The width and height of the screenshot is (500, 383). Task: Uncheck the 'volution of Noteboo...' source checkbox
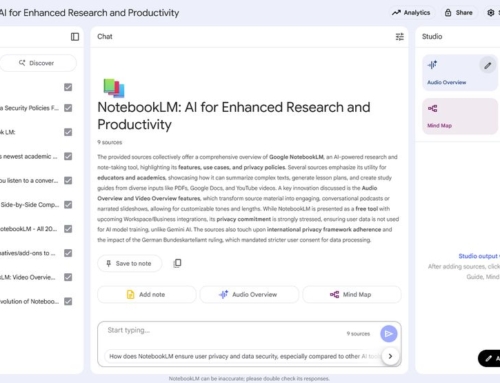[68, 301]
